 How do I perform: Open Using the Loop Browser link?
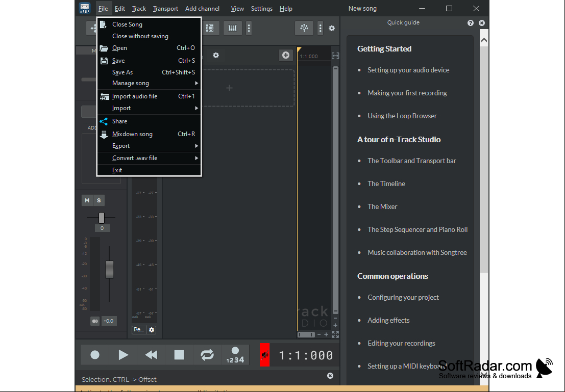click(402, 116)
